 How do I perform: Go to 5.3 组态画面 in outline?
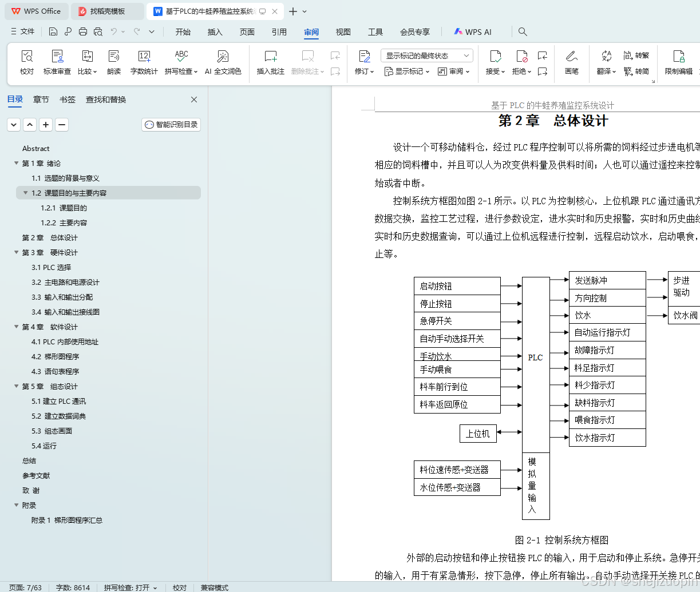(x=52, y=431)
